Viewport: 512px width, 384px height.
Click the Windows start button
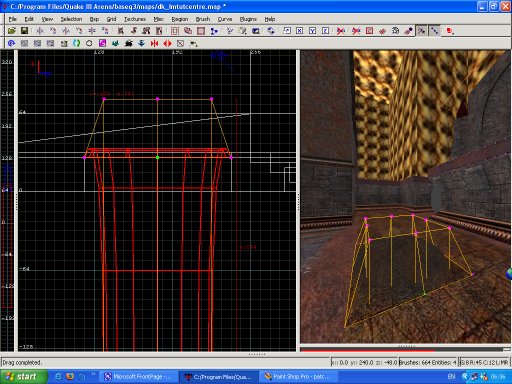[23, 377]
